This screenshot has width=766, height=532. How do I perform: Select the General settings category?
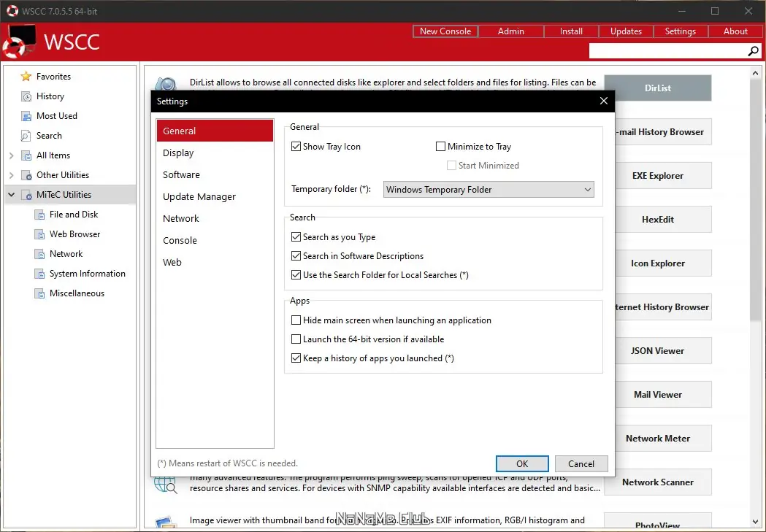215,131
